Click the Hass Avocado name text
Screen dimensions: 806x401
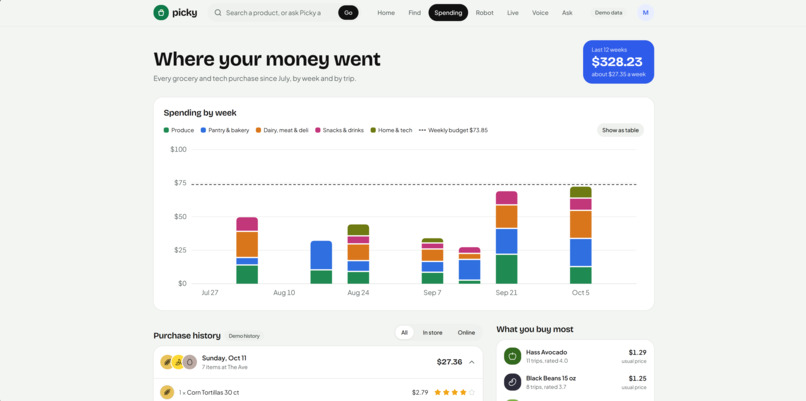(546, 352)
